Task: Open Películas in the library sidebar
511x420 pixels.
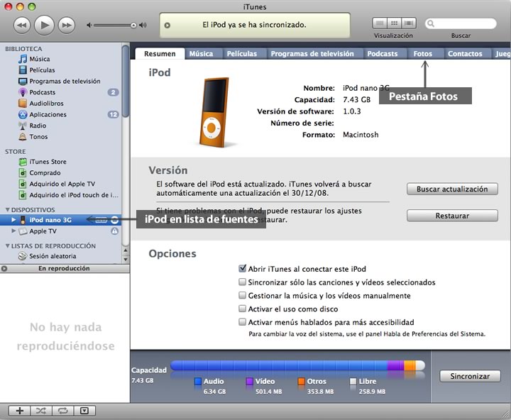Action: click(42, 70)
